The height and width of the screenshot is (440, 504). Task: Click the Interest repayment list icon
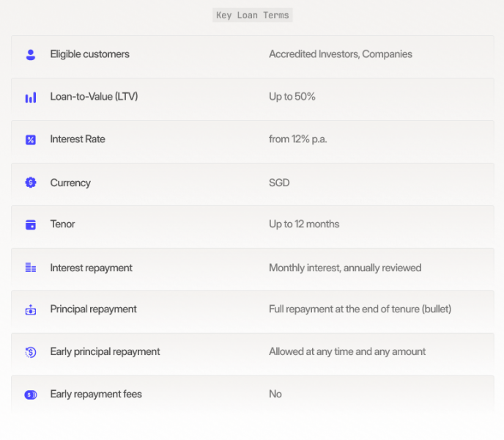pyautogui.click(x=31, y=268)
